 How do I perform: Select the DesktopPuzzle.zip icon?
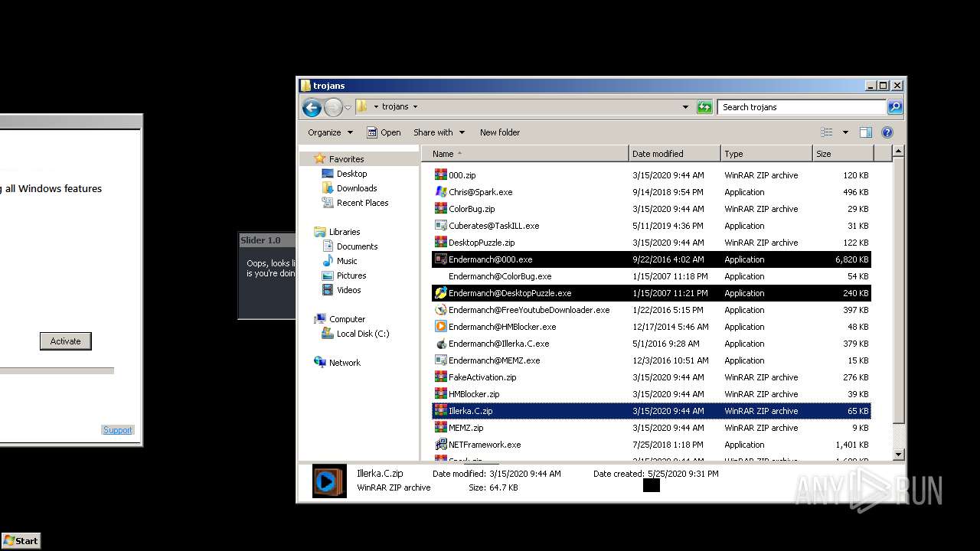(440, 243)
